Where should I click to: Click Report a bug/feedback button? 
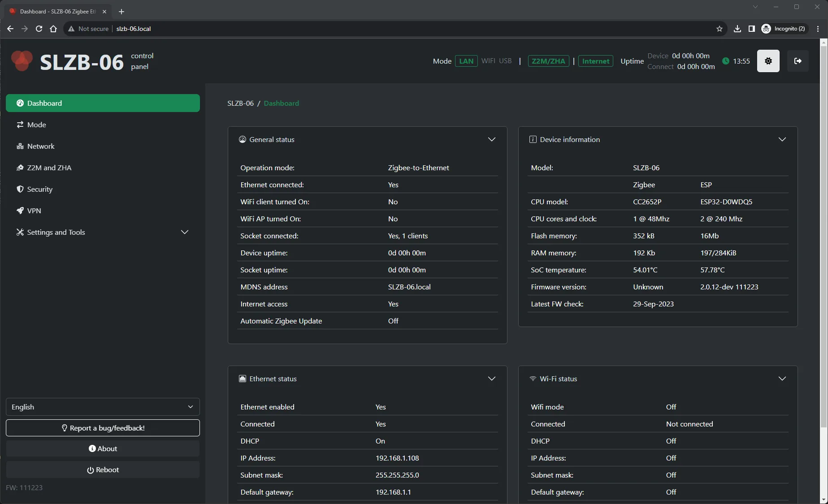click(x=103, y=428)
